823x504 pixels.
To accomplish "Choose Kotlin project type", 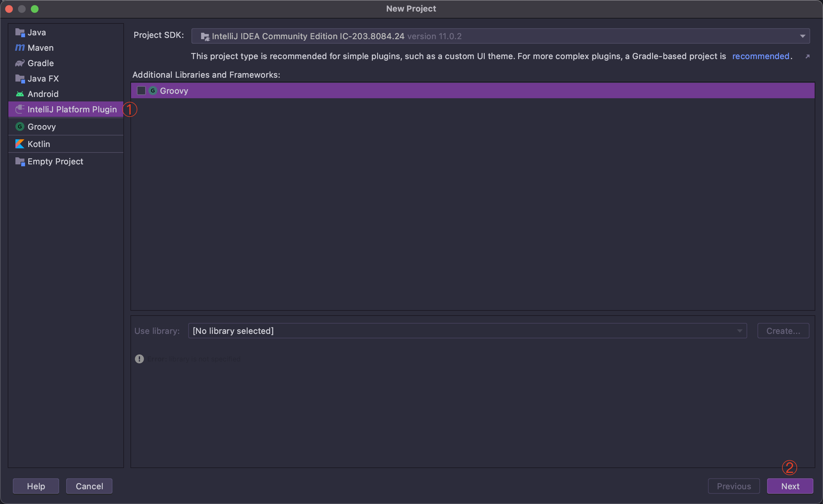I will click(x=66, y=144).
